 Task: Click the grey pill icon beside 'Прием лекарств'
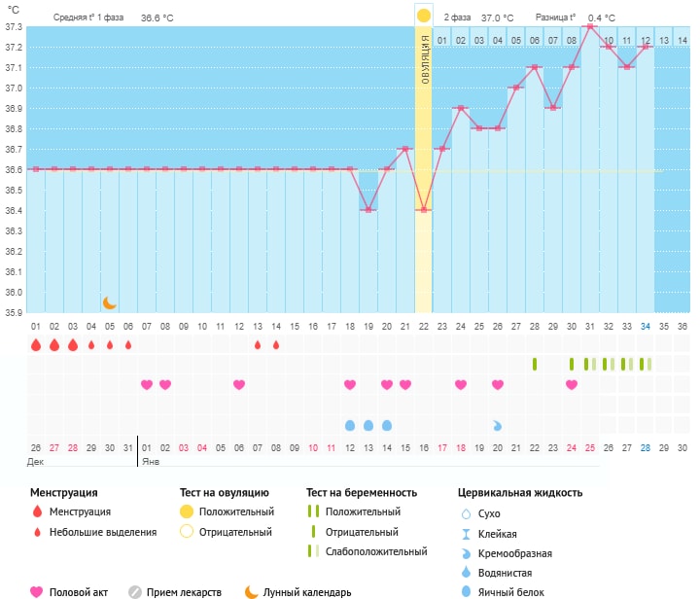click(135, 592)
